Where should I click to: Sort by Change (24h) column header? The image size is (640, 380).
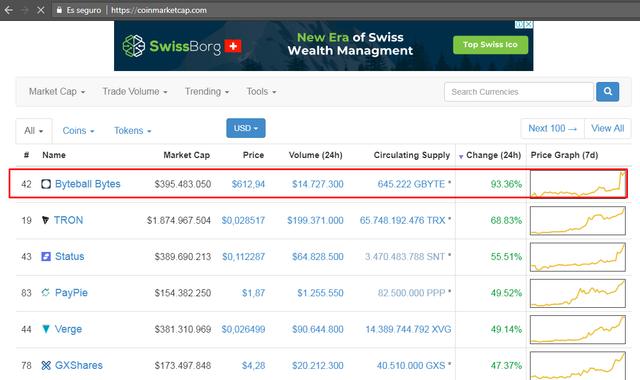[493, 155]
